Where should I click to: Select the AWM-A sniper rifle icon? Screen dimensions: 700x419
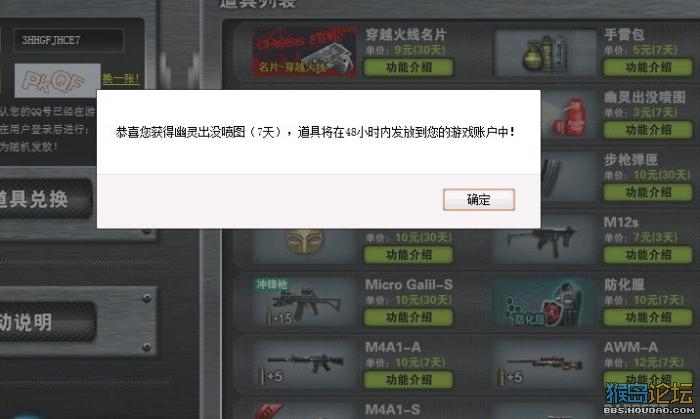point(545,365)
